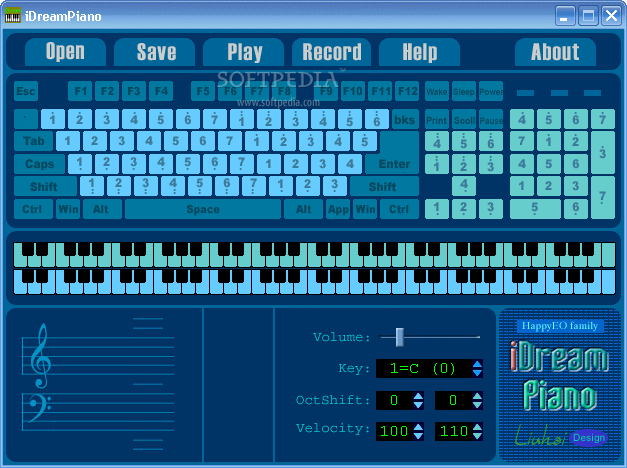Click the Pause virtual key
Viewport: 627px width, 468px height.
(491, 119)
